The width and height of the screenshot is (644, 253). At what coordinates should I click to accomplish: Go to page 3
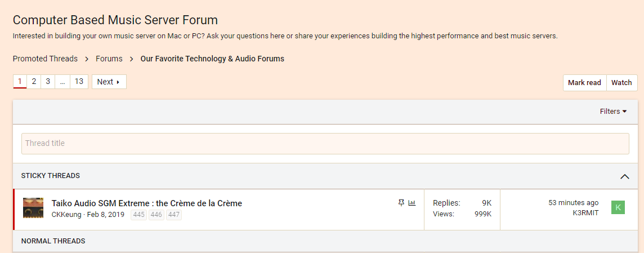click(x=48, y=82)
